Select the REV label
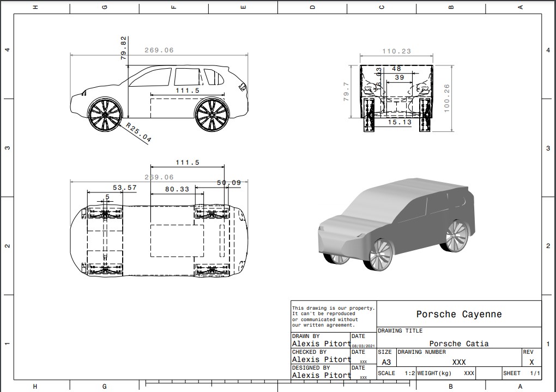The image size is (556, 392). point(528,352)
